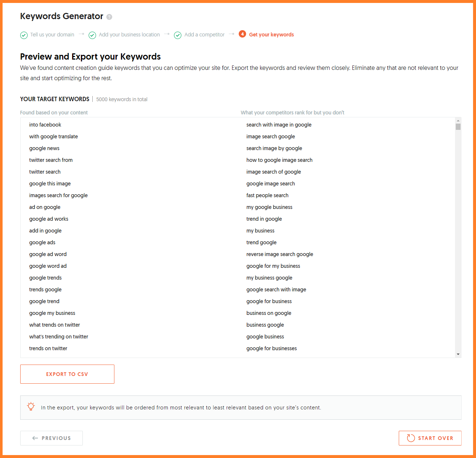The width and height of the screenshot is (476, 458).
Task: Select the 'reverse image search google' keyword
Action: point(280,254)
